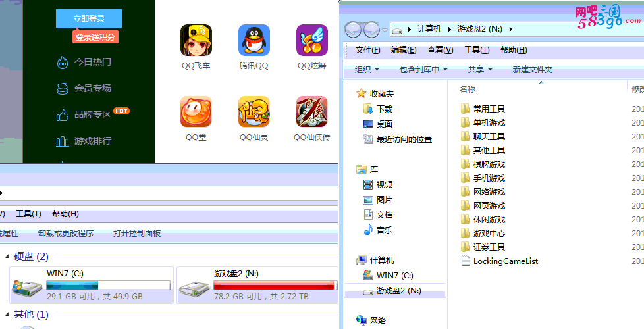Open the QQ炫舞 game icon
Viewport: 644px width, 329px height.
312,40
